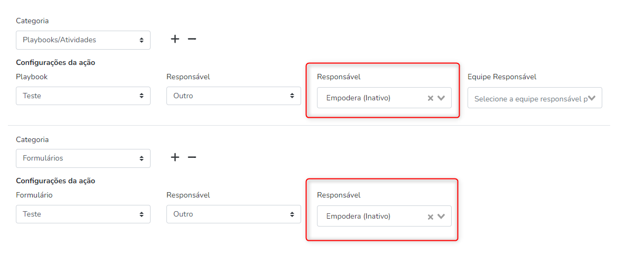Open Responsável dropdown Outro next to Playbook

point(234,96)
